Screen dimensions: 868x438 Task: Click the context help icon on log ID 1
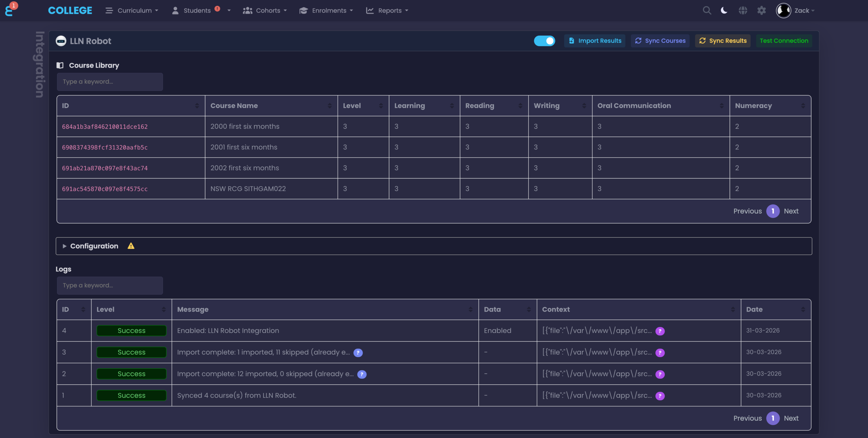(660, 396)
